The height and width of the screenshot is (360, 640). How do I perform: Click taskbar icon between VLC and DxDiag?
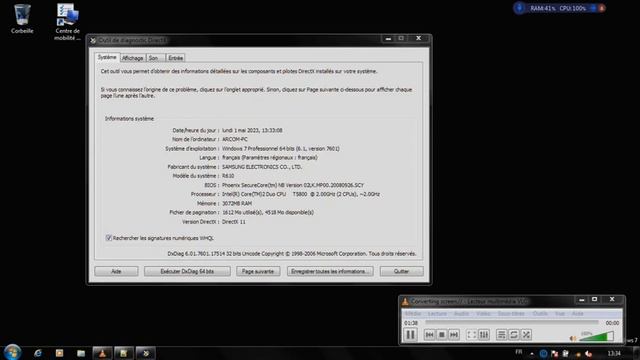click(x=124, y=353)
